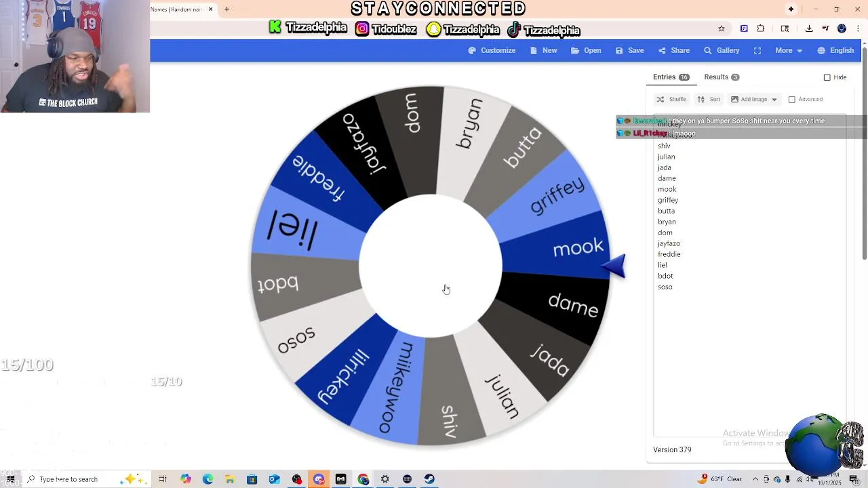Viewport: 868px width, 488px height.
Task: Save the current wheel
Action: click(629, 50)
